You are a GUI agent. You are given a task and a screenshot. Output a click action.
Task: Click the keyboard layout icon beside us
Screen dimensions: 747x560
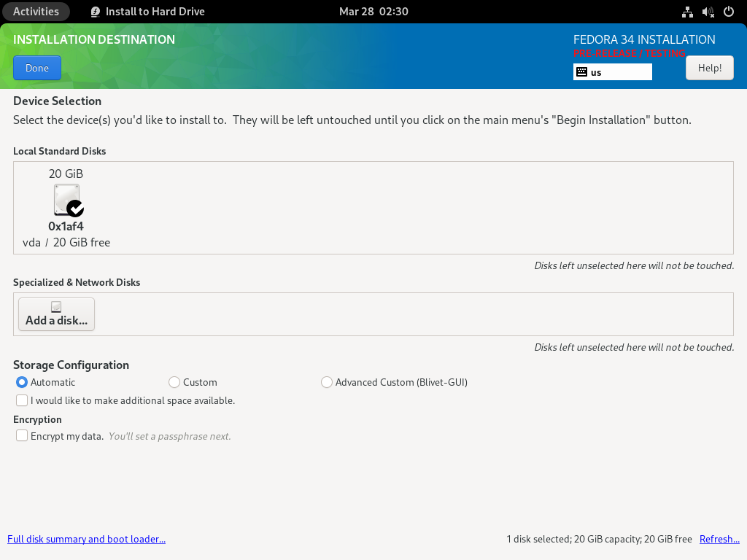(x=581, y=72)
